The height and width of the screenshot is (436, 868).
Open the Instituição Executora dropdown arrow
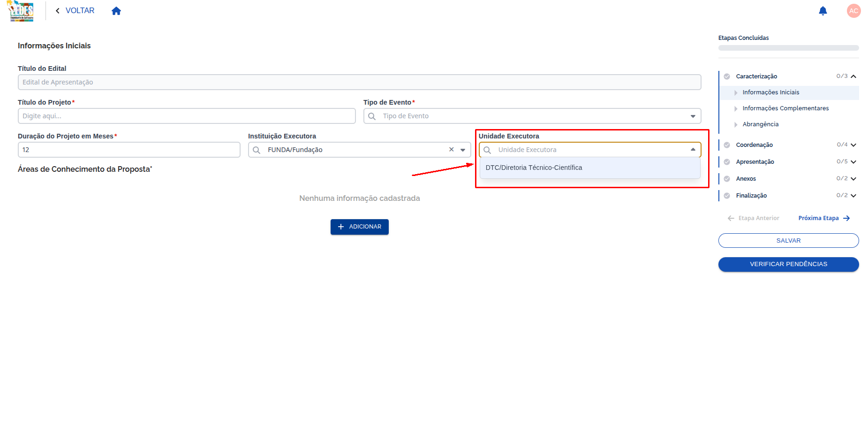pos(462,150)
